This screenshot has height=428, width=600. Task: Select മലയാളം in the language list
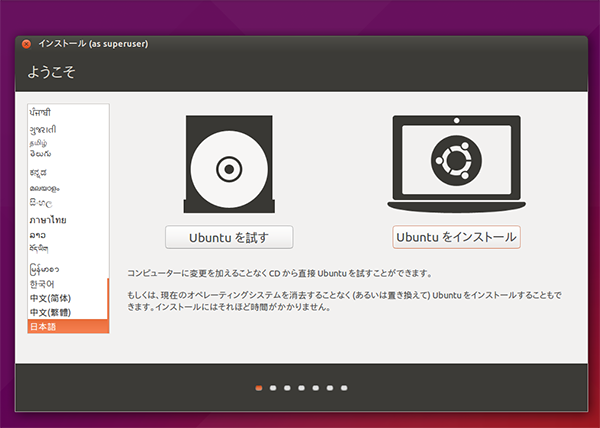[67, 188]
